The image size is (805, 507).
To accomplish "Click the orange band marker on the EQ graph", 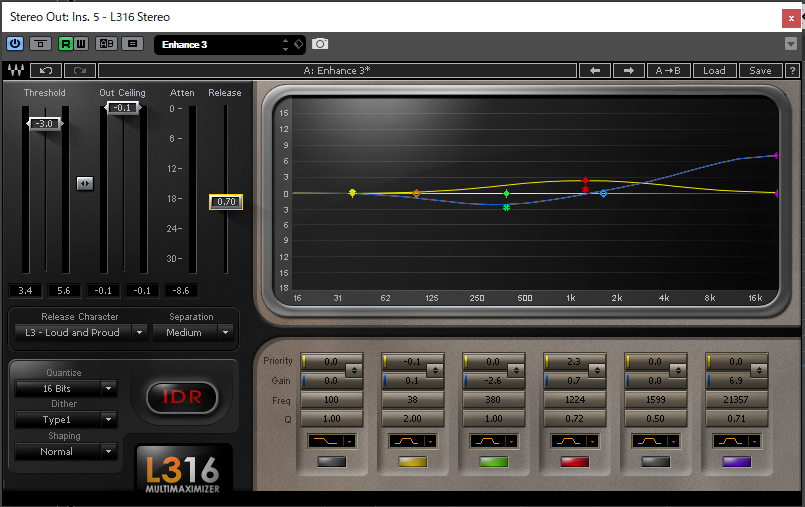I will 416,193.
